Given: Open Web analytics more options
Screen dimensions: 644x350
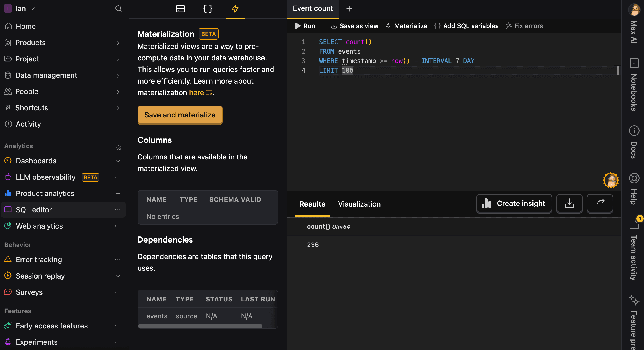Looking at the screenshot, I should tap(118, 226).
